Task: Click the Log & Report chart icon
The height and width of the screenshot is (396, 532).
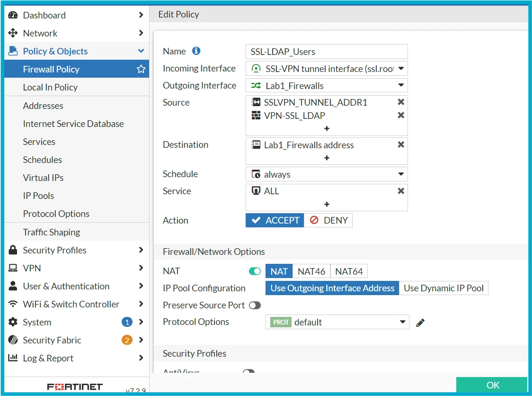Action: [13, 358]
